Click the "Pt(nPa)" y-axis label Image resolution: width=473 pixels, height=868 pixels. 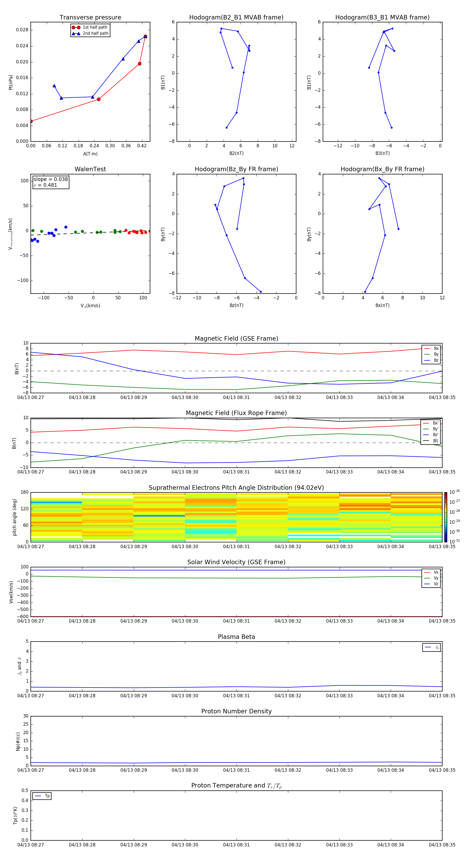11,82
